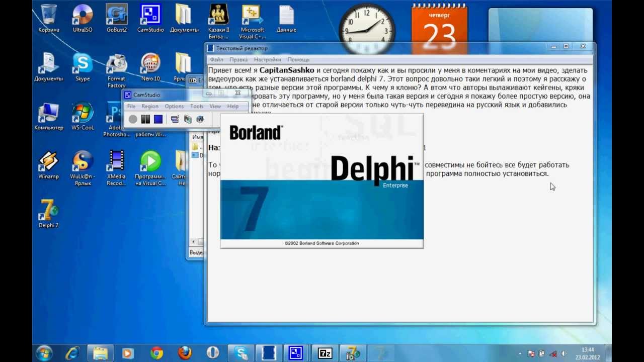This screenshot has width=644, height=362.
Task: Open Помощь menu in text editor
Action: point(298,60)
